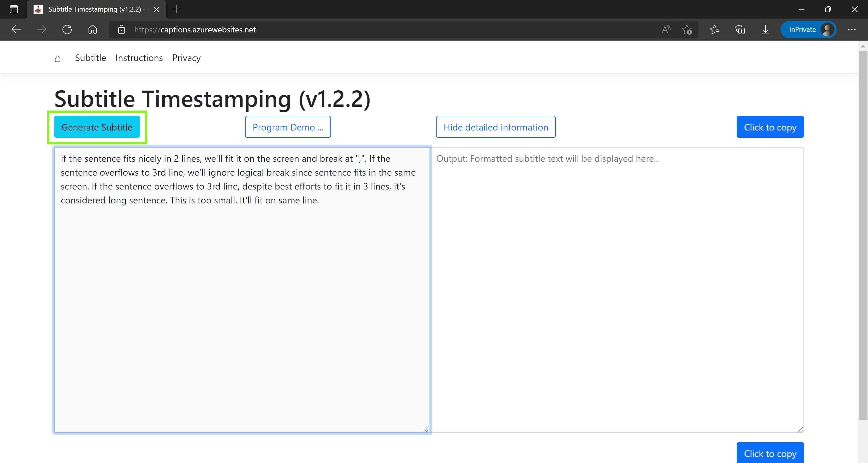Open the Instructions nav link
868x463 pixels.
(x=139, y=58)
